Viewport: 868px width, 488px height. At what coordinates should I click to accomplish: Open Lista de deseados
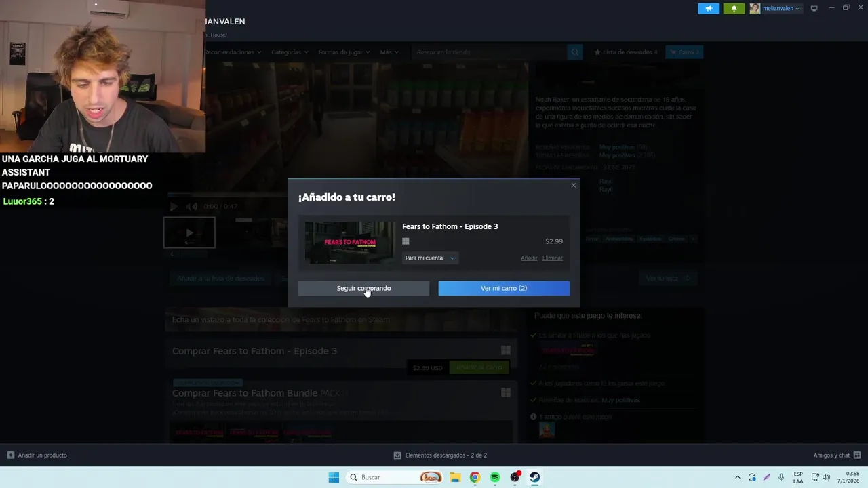[625, 52]
